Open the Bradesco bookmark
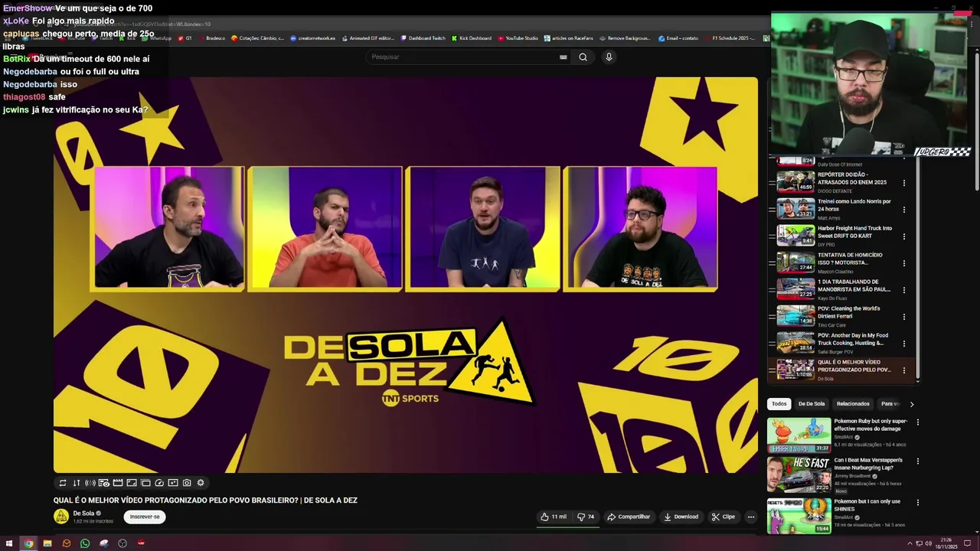The width and height of the screenshot is (980, 551). click(x=212, y=38)
